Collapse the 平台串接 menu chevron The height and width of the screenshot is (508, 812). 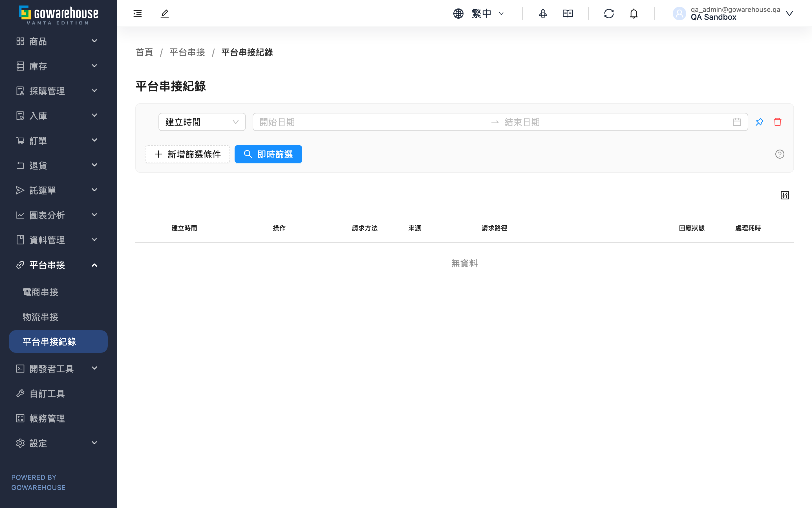pyautogui.click(x=95, y=265)
